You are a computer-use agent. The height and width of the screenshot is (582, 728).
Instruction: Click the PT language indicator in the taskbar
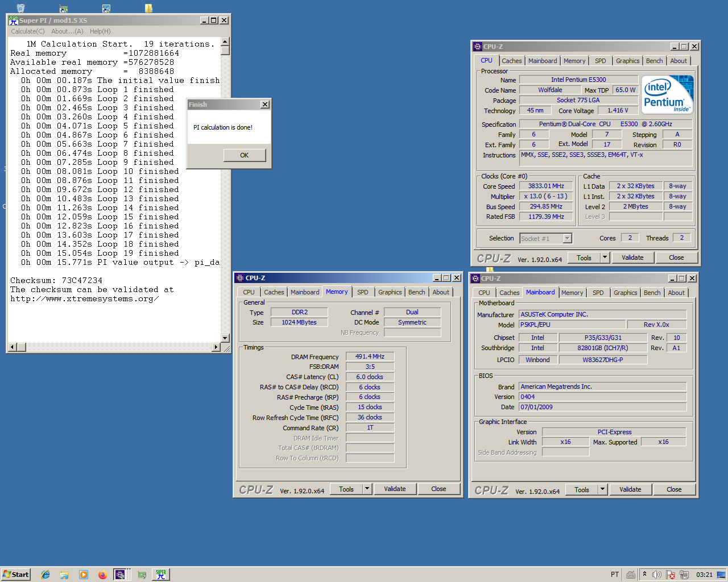[615, 575]
